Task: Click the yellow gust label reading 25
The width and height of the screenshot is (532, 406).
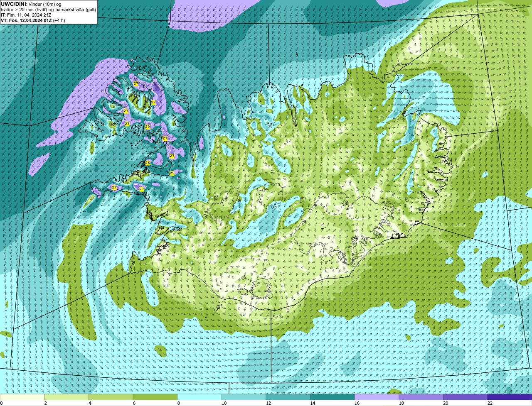Action: coord(172,173)
